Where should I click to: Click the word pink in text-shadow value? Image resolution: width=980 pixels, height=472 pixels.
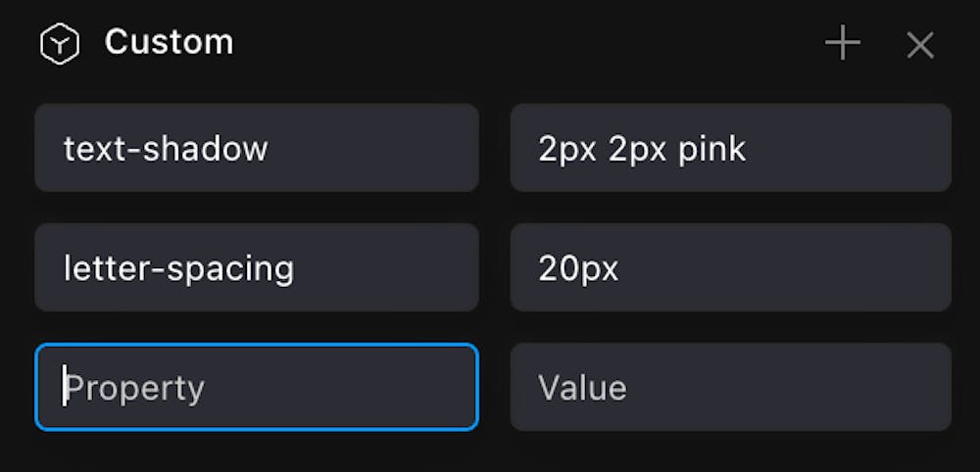point(712,149)
